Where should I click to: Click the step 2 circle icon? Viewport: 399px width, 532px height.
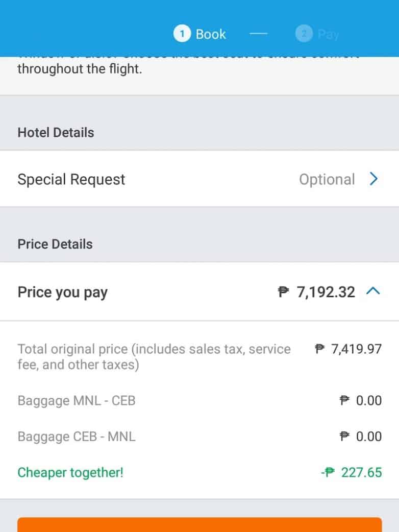pos(304,34)
